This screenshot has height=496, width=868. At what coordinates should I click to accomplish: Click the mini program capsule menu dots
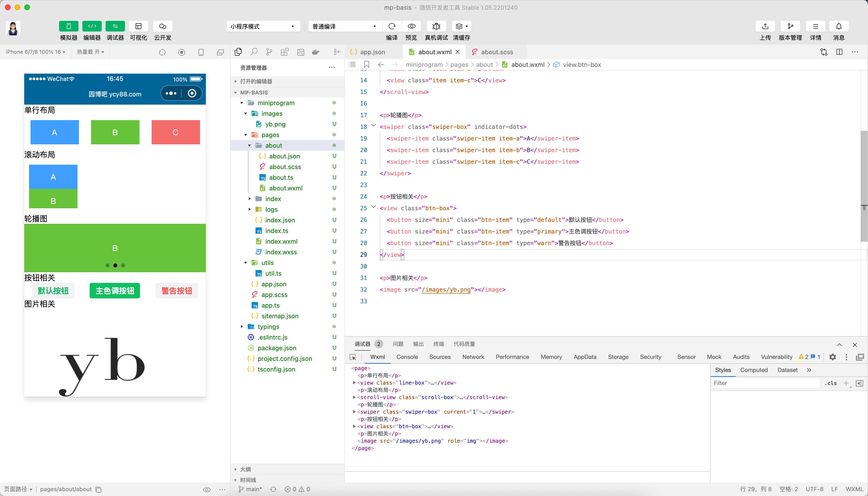click(171, 93)
